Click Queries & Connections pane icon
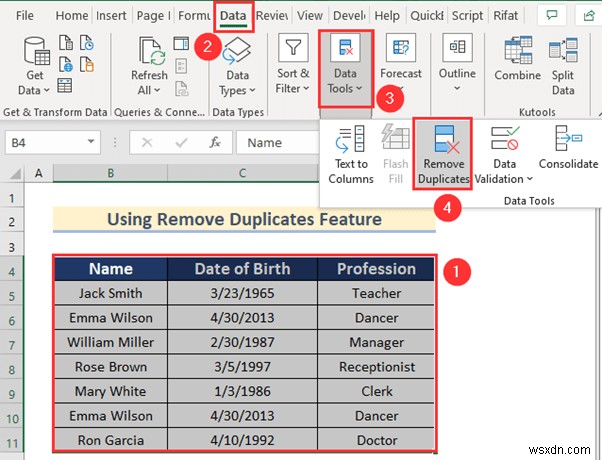 pyautogui.click(x=181, y=43)
